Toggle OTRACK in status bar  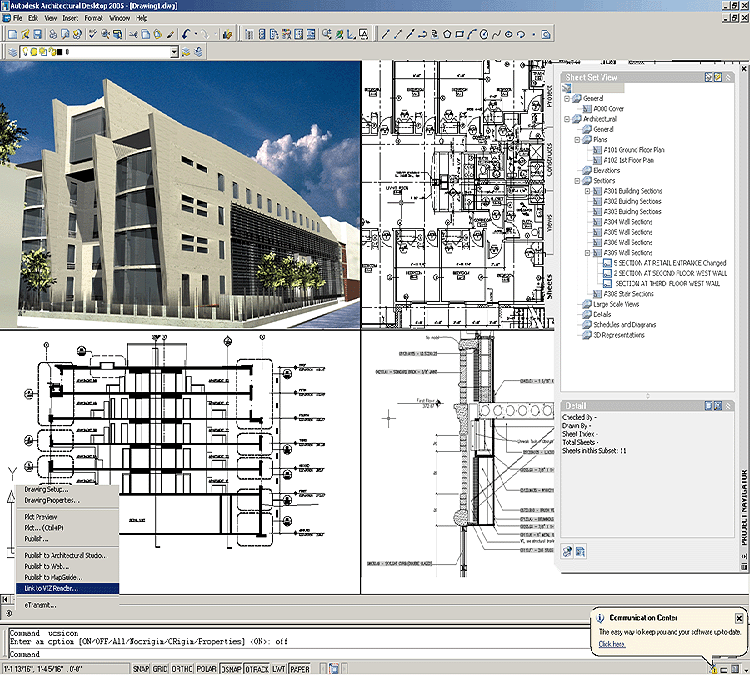[257, 669]
